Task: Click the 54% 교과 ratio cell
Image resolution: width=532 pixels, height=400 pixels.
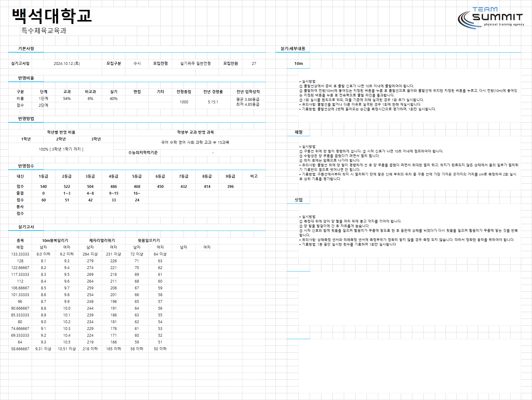Action: [67, 99]
